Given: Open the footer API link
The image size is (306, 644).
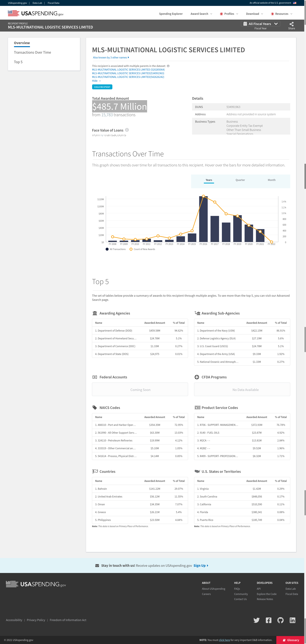Looking at the screenshot, I should click(x=259, y=588).
